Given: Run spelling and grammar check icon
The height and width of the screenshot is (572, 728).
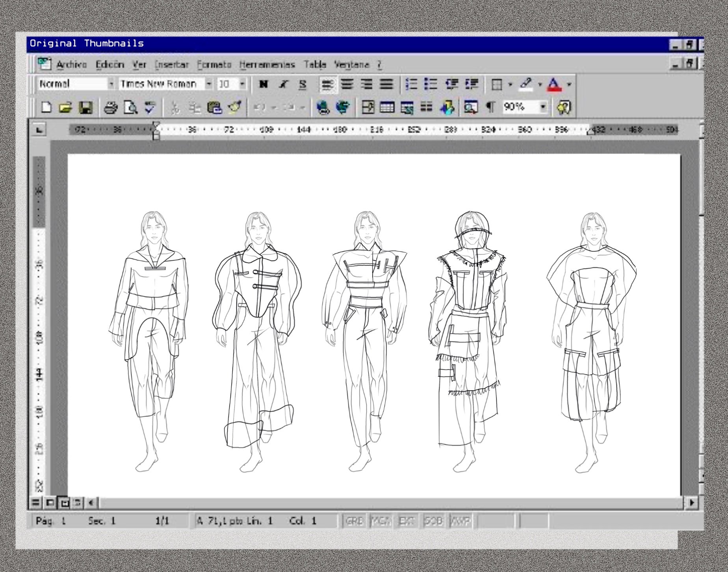Looking at the screenshot, I should (150, 107).
